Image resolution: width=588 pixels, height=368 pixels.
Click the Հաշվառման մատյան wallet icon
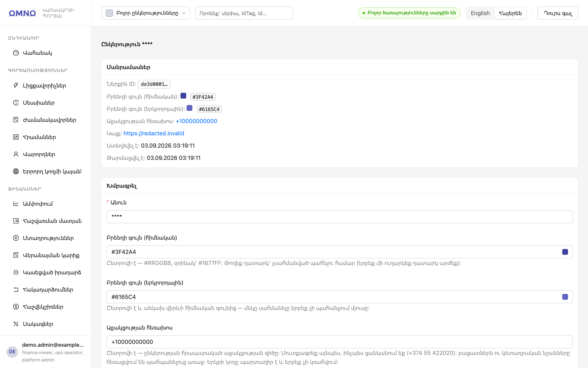pos(16,221)
